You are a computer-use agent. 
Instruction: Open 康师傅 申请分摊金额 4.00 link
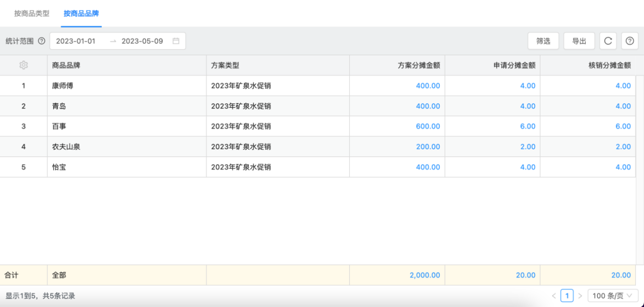point(528,86)
